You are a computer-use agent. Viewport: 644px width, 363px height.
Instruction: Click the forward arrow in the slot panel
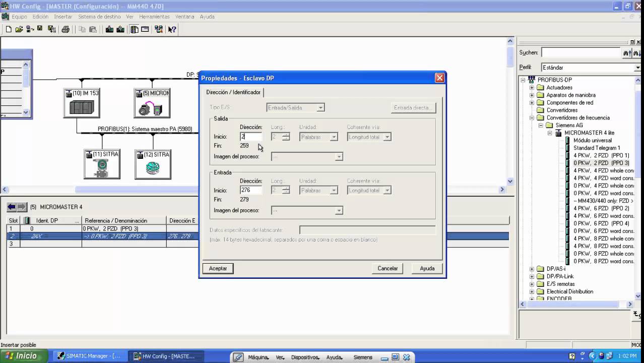pyautogui.click(x=22, y=207)
